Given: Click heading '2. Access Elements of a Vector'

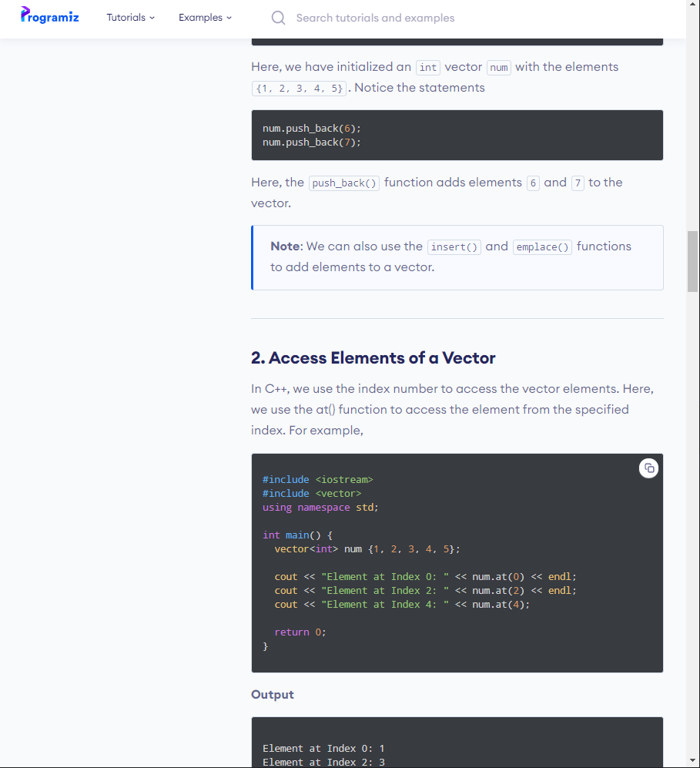Looking at the screenshot, I should 373,357.
